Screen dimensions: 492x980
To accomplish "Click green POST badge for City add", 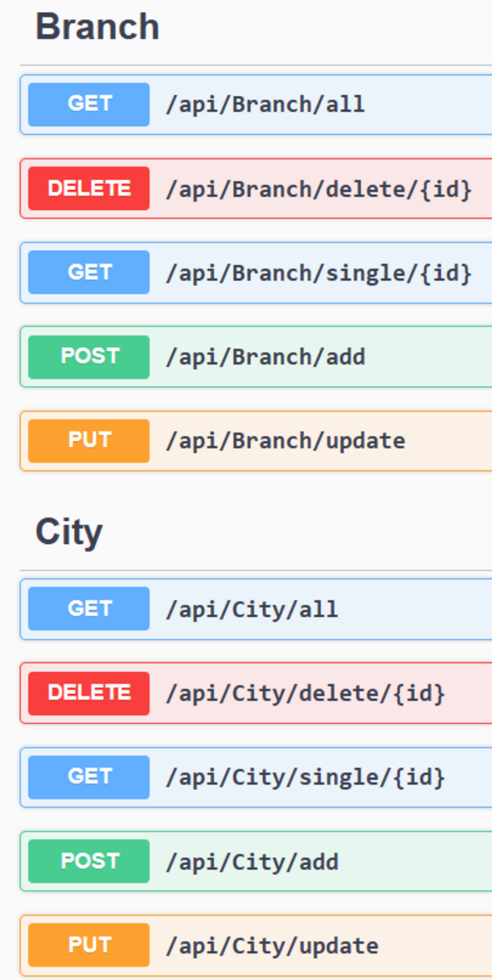I will click(89, 861).
